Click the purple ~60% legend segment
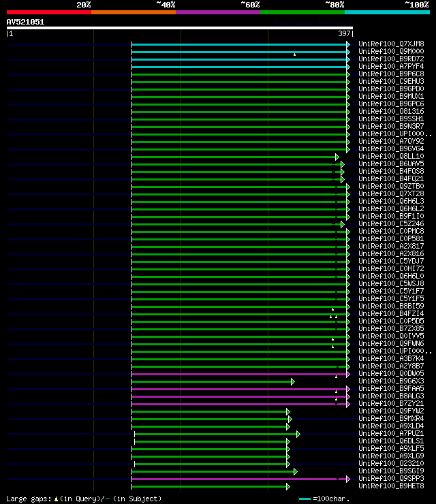Image resolution: width=436 pixels, height=504 pixels. [x=218, y=12]
